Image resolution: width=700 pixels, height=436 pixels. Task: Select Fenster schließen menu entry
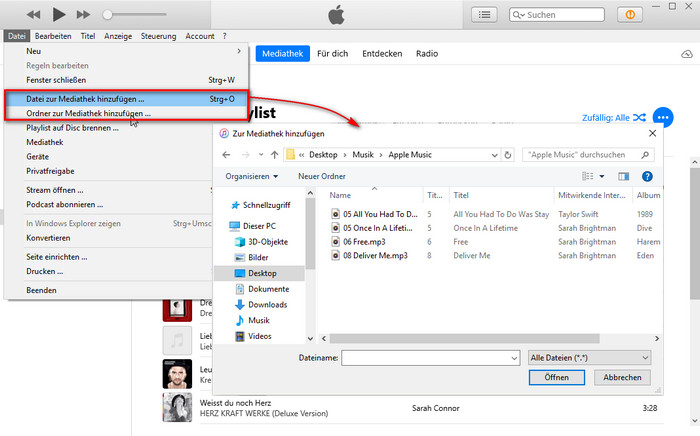tap(126, 80)
